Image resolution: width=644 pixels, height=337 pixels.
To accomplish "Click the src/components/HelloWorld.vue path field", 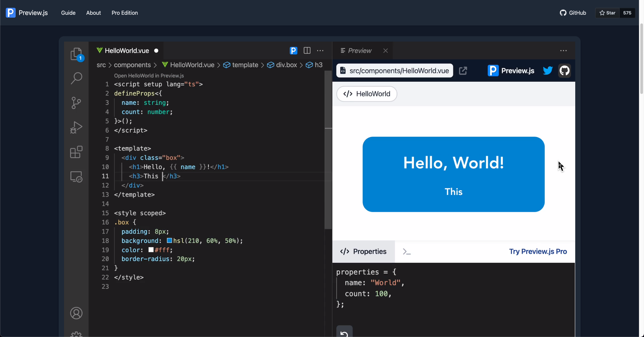I will tap(395, 71).
